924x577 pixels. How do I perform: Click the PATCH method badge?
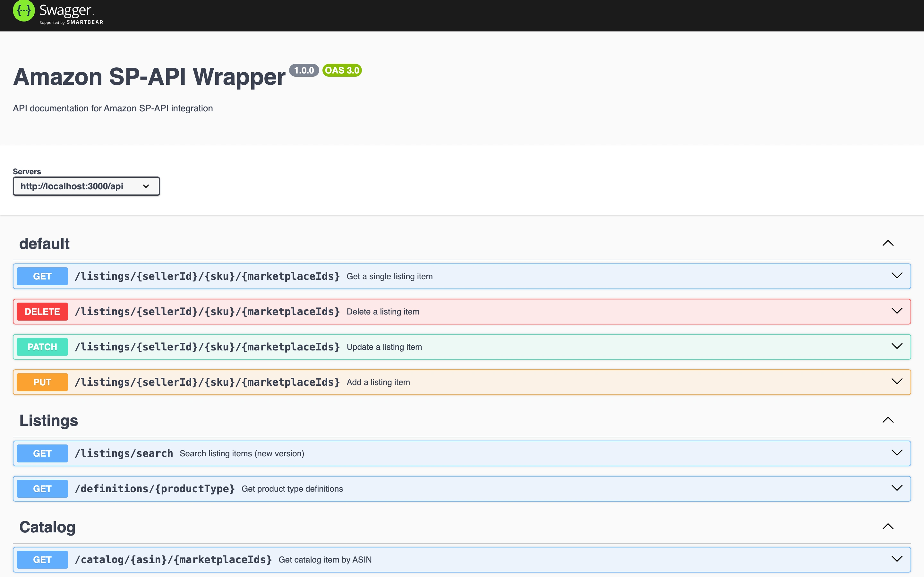click(42, 347)
